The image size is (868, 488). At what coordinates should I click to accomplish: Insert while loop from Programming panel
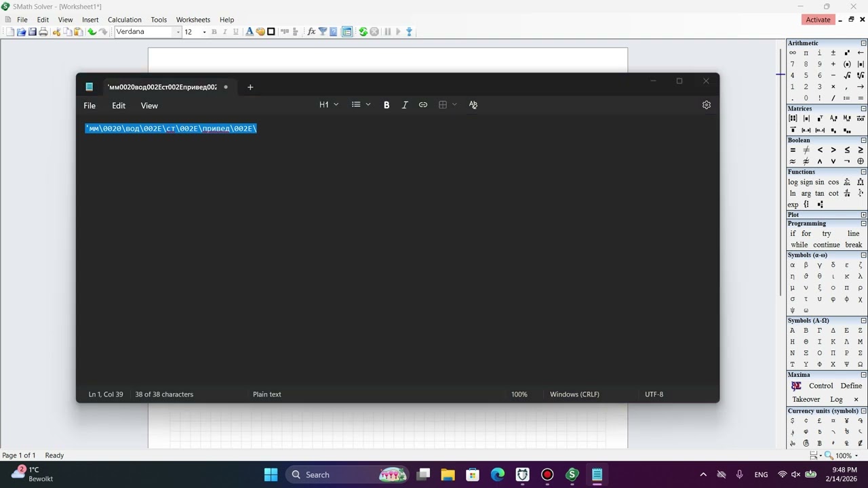pyautogui.click(x=799, y=245)
